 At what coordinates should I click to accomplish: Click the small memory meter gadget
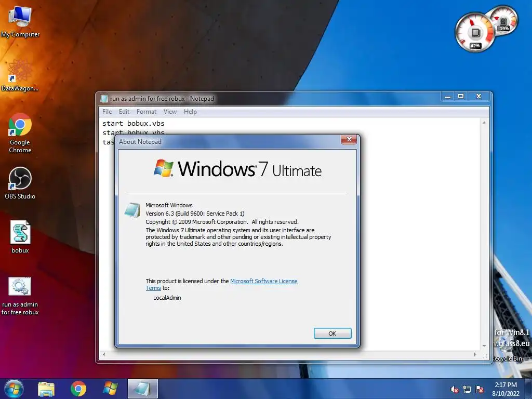tap(504, 21)
